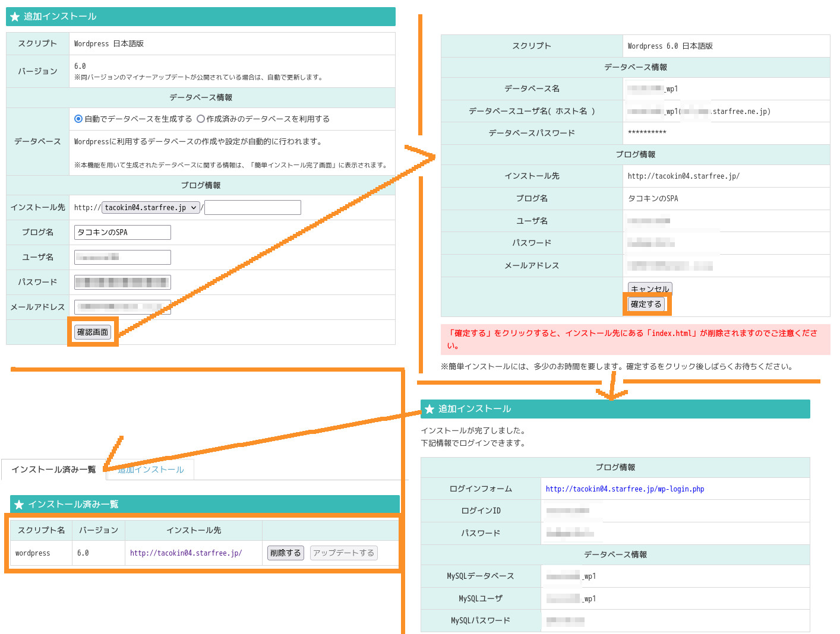The width and height of the screenshot is (840, 634).
Task: Switch to the インストール済み一覧 tab
Action: (x=53, y=470)
